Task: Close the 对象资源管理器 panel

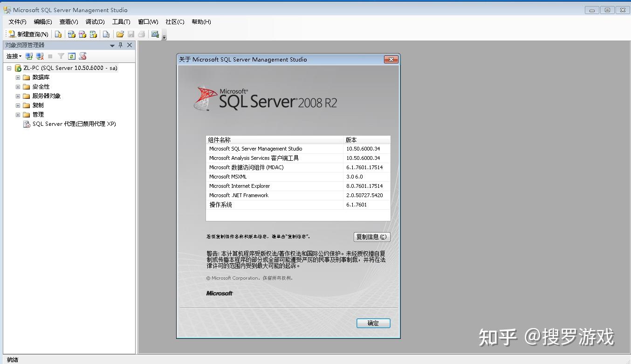Action: tap(130, 45)
